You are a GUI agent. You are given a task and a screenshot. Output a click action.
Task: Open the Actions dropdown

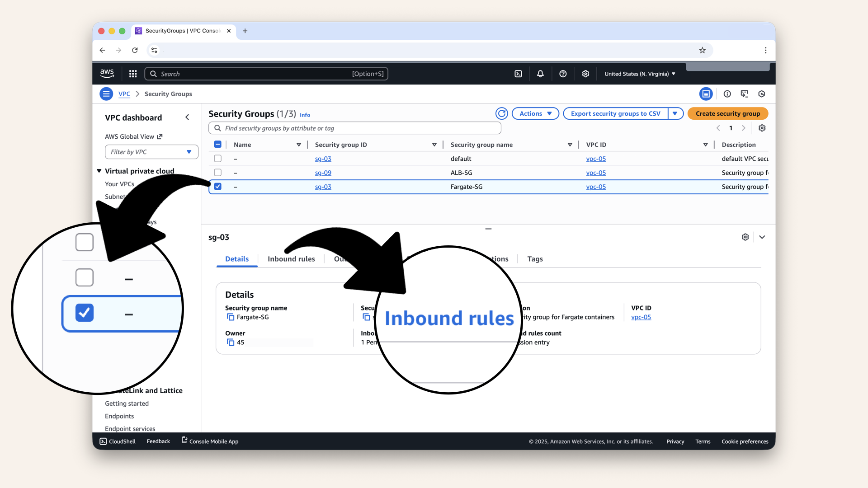[x=535, y=113]
